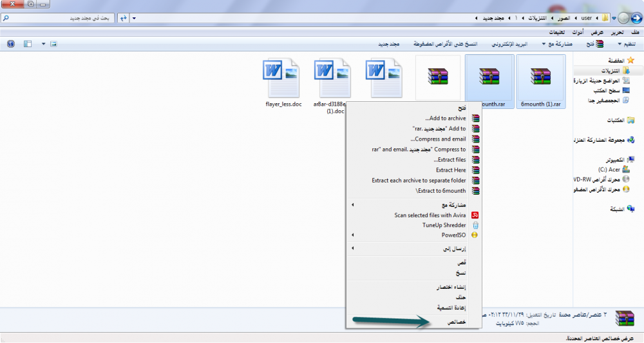
Task: Click the help icon in the toolbar
Action: 10,44
